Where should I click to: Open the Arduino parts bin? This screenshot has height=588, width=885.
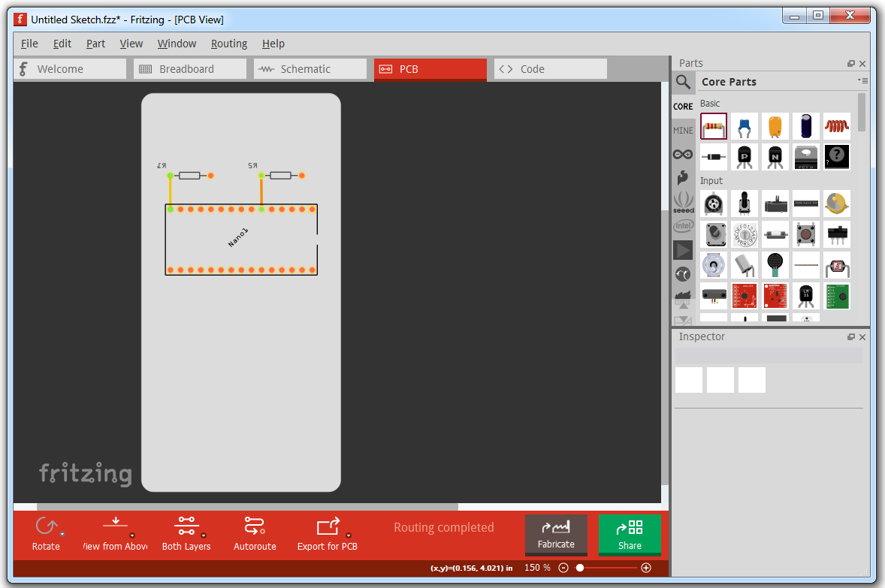(x=683, y=154)
